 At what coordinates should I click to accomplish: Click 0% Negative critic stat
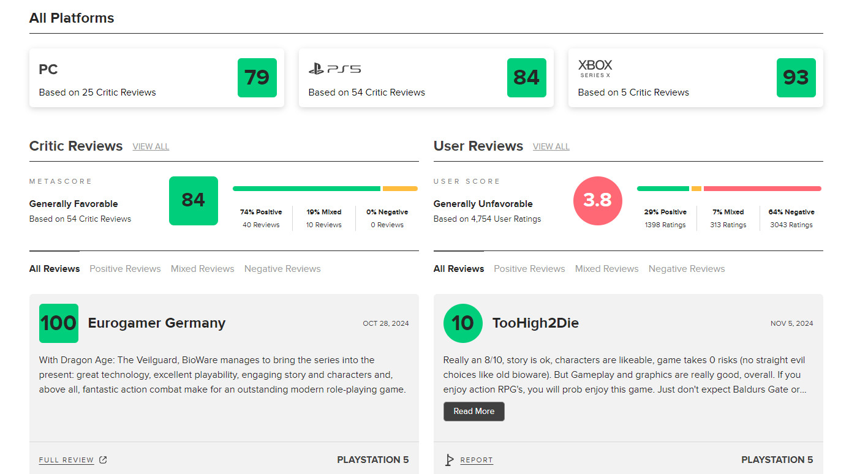(387, 218)
